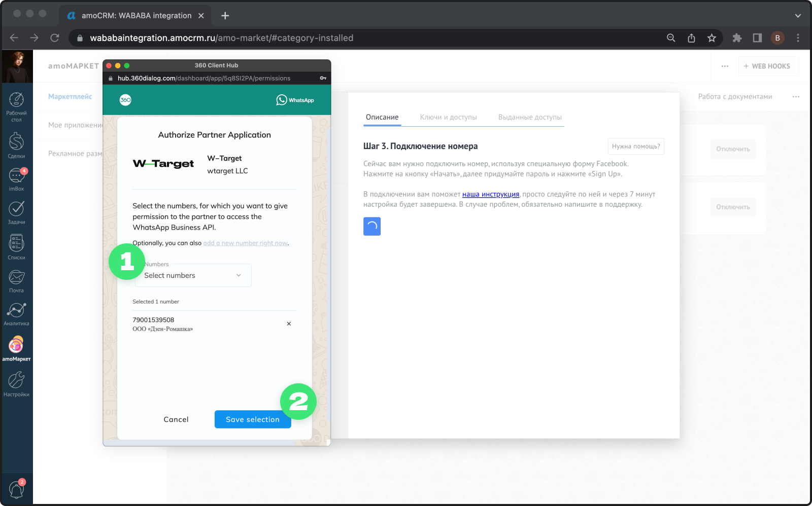
Task: Open amoМаркет in sidebar
Action: (x=16, y=349)
